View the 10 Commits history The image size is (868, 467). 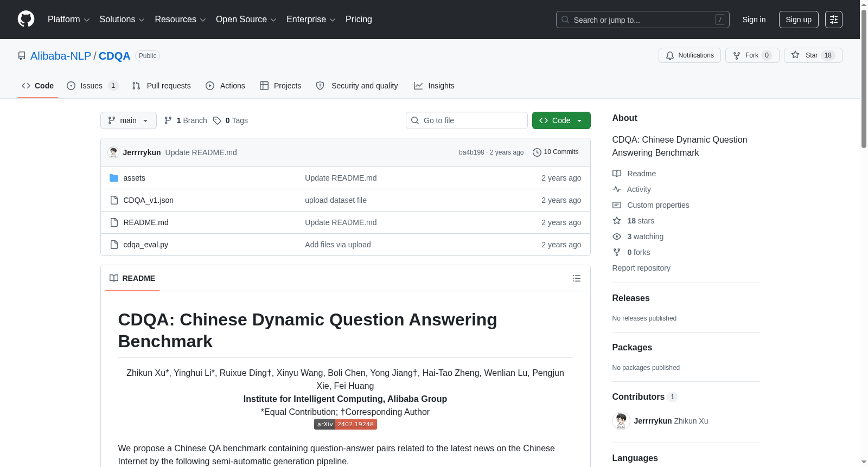556,152
